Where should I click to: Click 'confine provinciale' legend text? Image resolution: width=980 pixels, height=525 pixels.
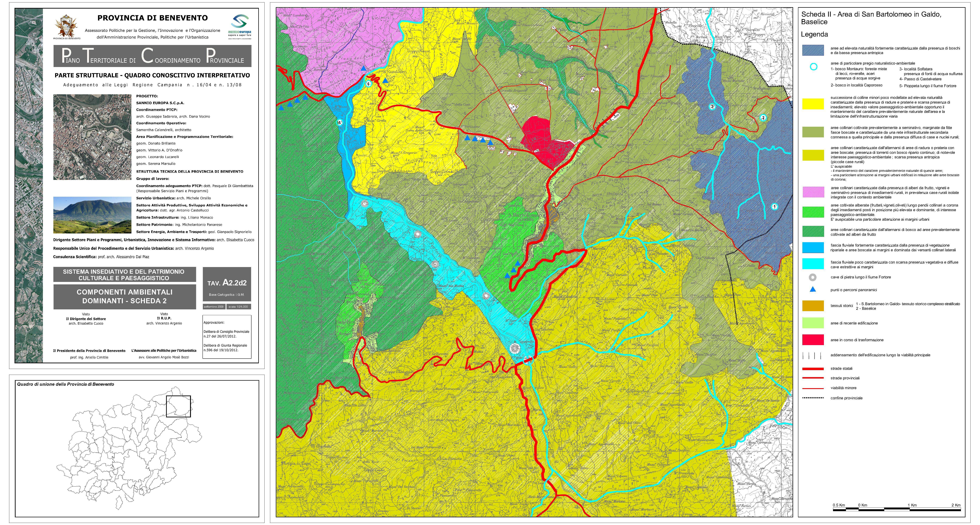point(846,398)
